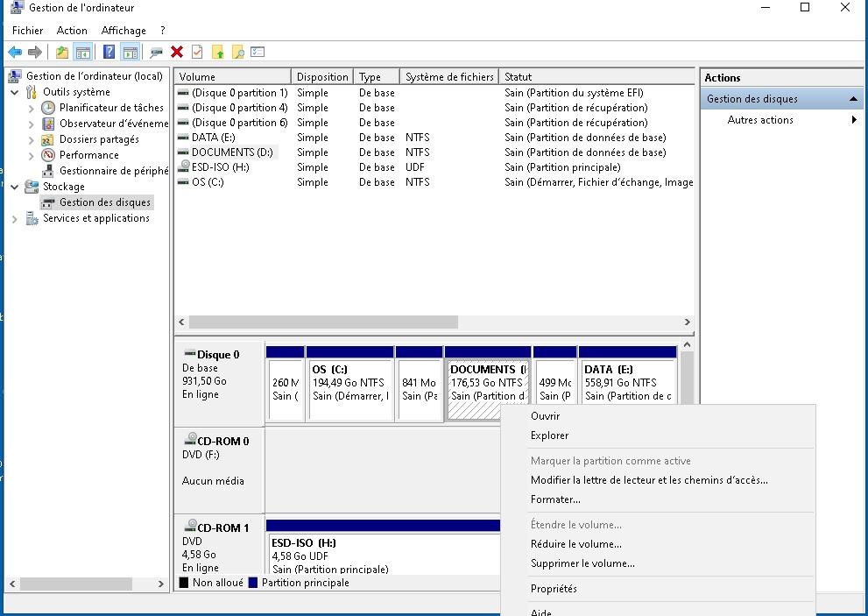Toggle the show/hide console tree button

click(x=82, y=53)
